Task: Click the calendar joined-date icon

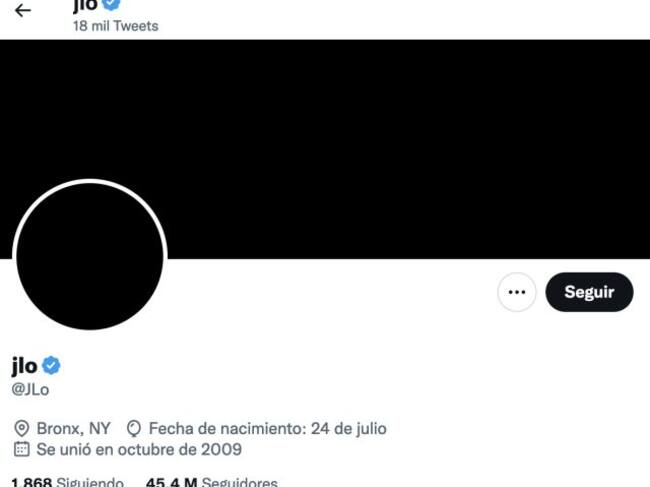Action: click(22, 449)
